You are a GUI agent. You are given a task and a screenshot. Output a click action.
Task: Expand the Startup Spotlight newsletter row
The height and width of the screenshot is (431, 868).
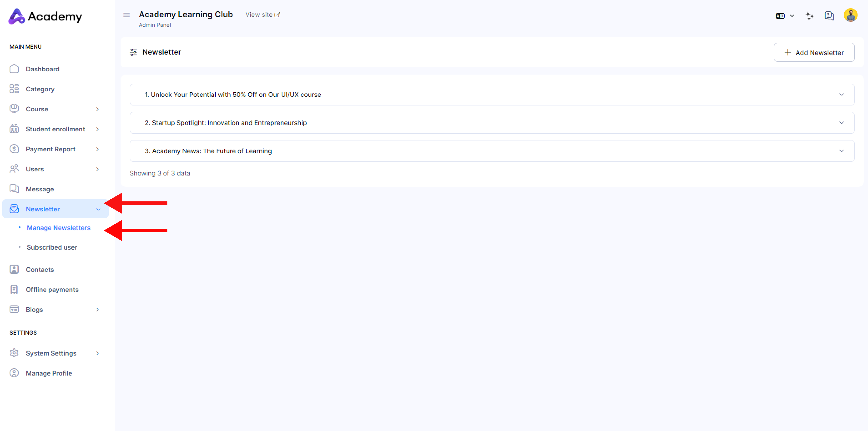click(841, 123)
